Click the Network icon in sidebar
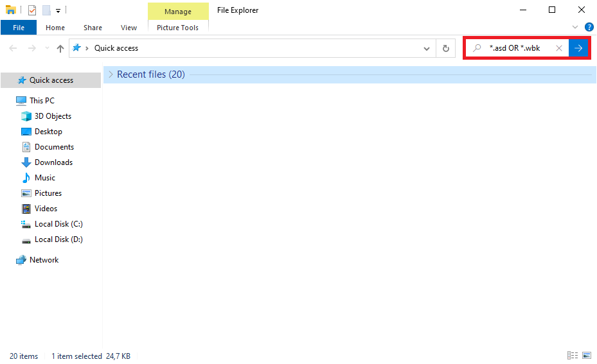This screenshot has width=597, height=364. [21, 260]
